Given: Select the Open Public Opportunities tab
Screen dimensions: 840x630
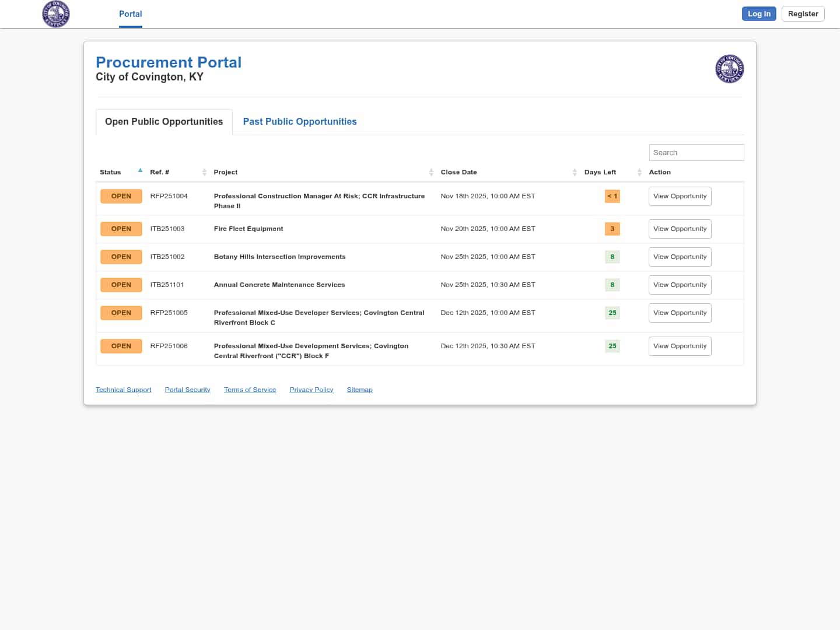Looking at the screenshot, I should [x=164, y=121].
